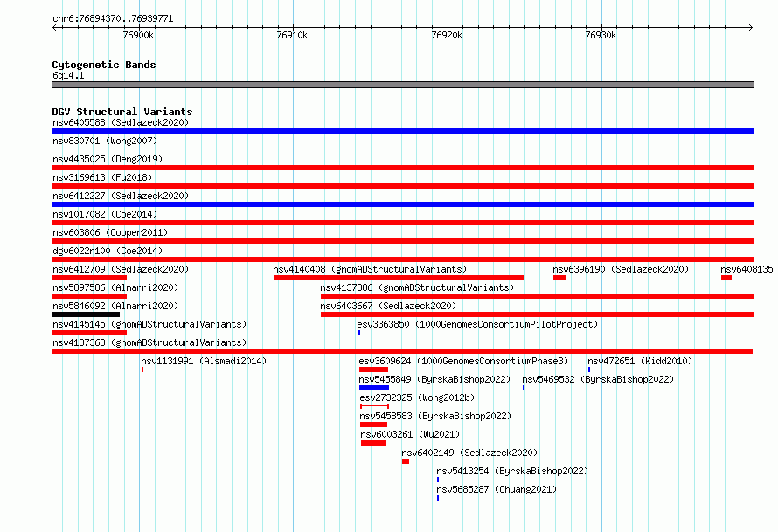Click esv3609624 (1000GenomesConsortiumPhase3) label

(x=463, y=361)
